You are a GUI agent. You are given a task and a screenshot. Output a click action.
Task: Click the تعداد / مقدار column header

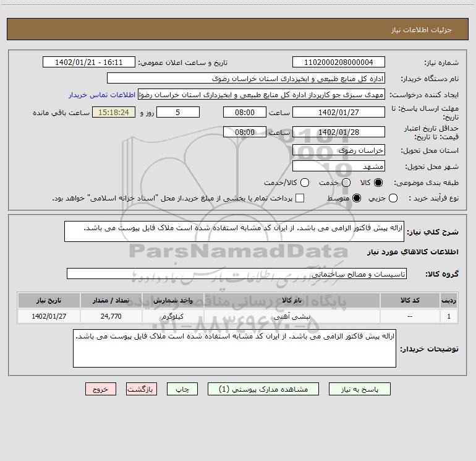[111, 300]
